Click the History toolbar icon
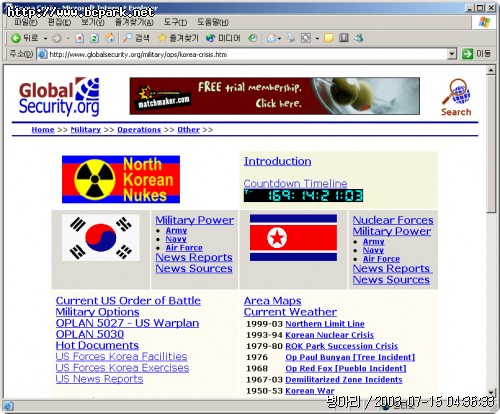The height and width of the screenshot is (414, 500). (253, 38)
